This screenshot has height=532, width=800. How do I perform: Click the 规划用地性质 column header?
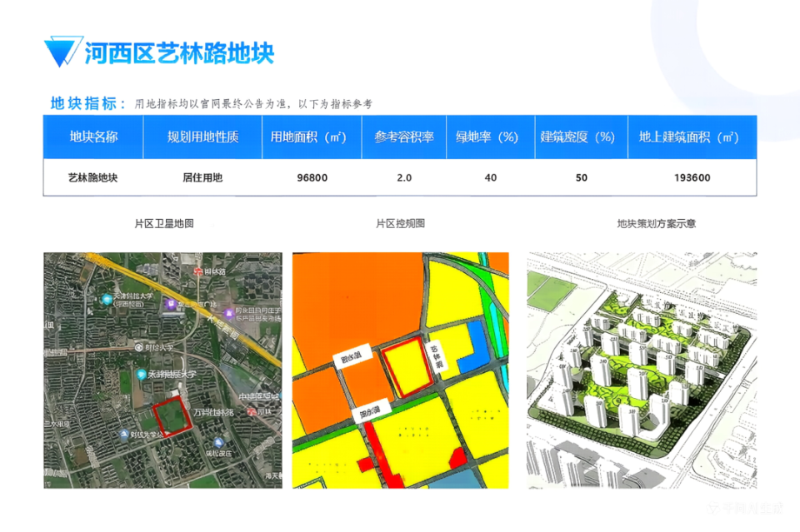[203, 137]
